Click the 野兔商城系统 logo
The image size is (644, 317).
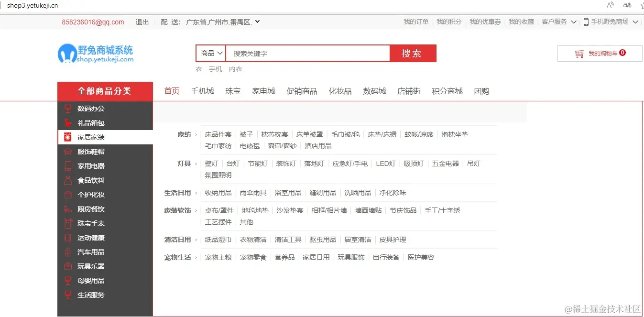96,54
